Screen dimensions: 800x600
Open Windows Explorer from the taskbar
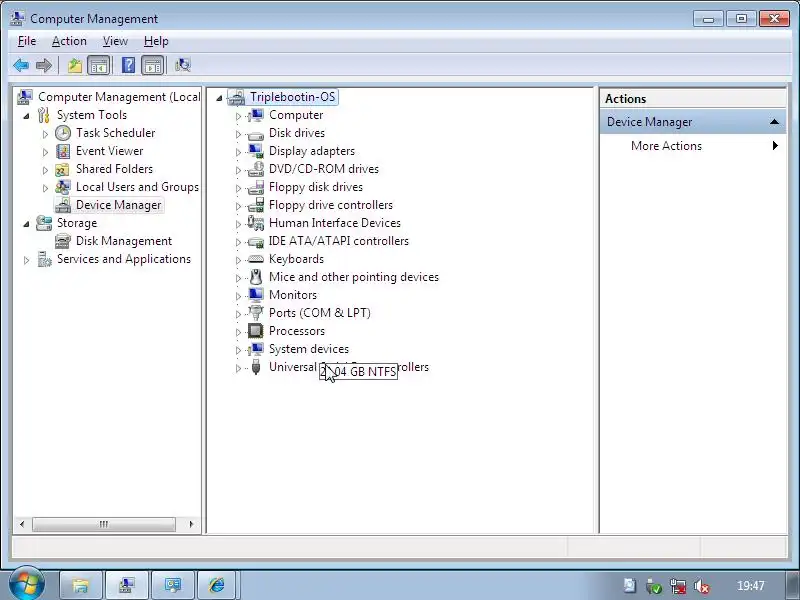point(81,585)
